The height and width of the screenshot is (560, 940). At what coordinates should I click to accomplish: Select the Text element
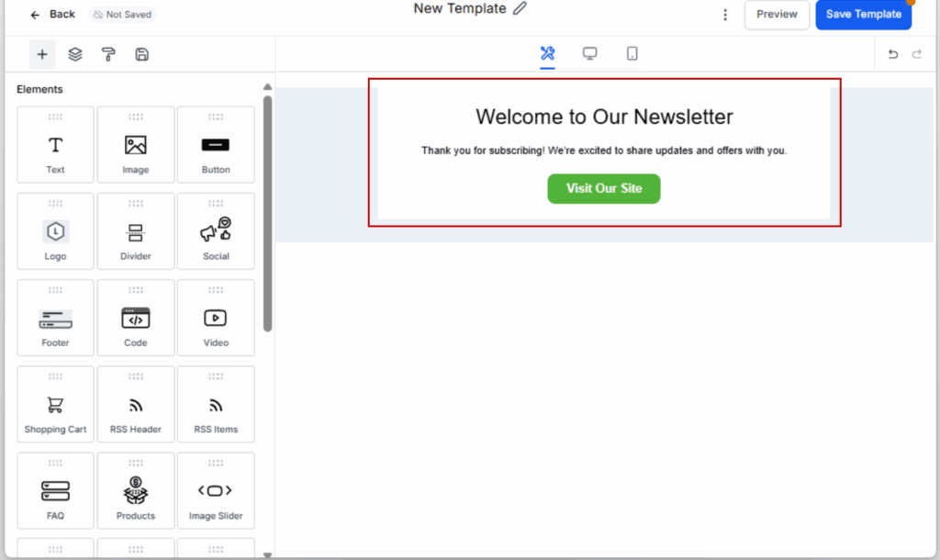click(x=55, y=144)
